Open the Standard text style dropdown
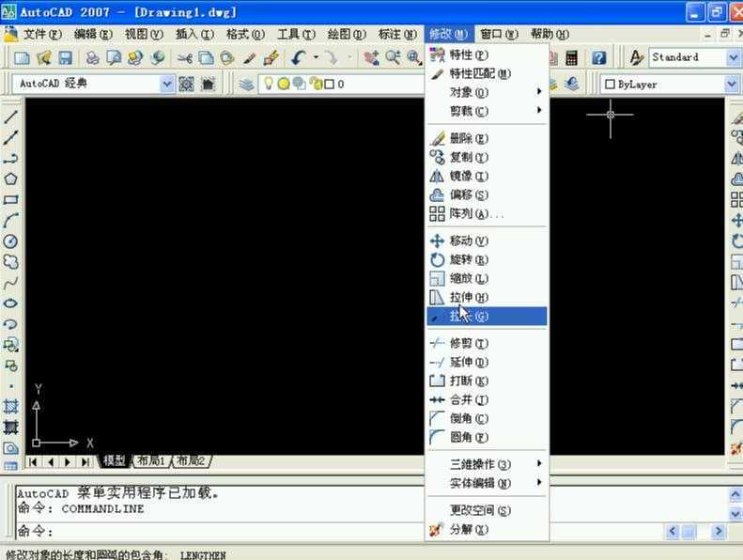The width and height of the screenshot is (743, 560). click(733, 58)
